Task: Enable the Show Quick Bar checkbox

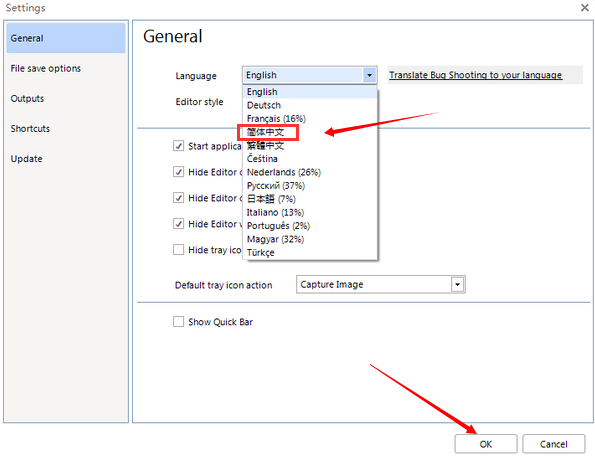Action: click(x=178, y=322)
